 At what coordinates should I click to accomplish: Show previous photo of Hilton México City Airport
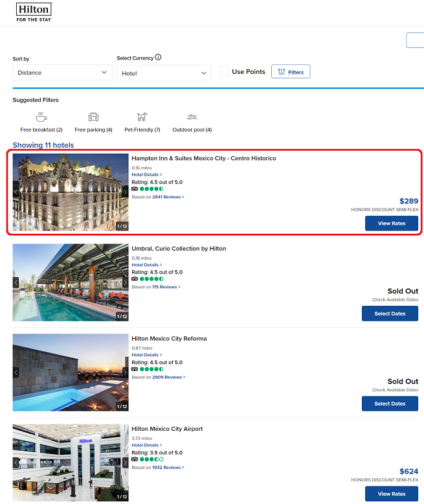click(16, 463)
